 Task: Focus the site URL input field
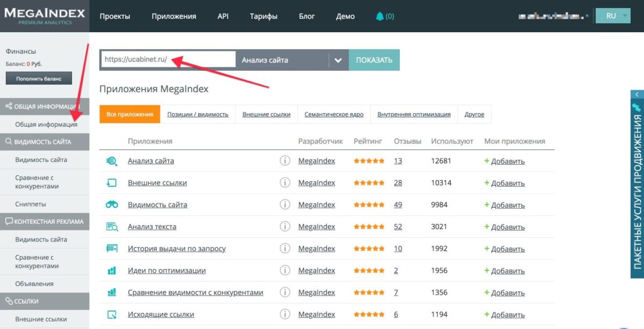pos(168,60)
